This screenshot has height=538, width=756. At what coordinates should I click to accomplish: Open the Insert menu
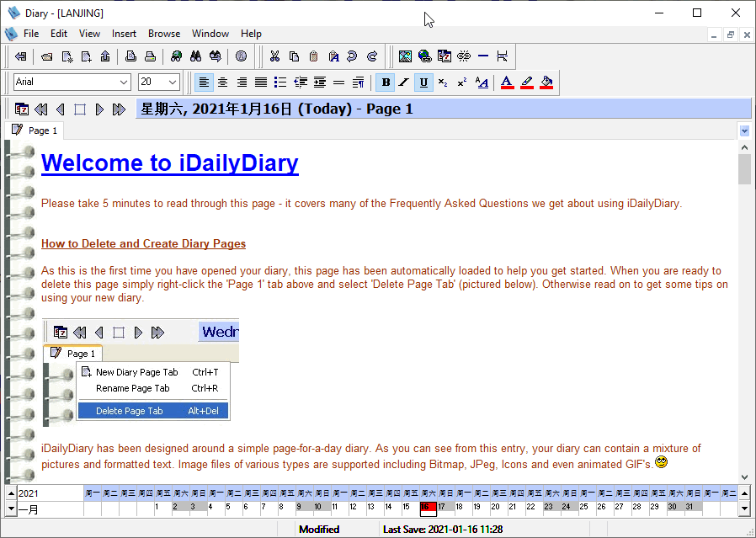tap(124, 34)
